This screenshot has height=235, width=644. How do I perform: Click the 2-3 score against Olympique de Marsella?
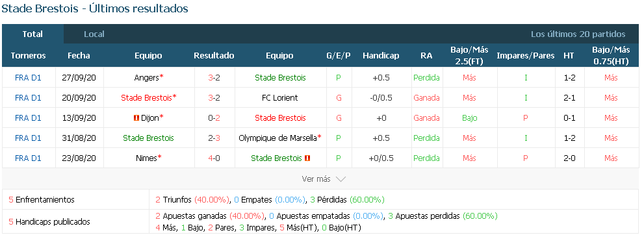[x=214, y=138]
